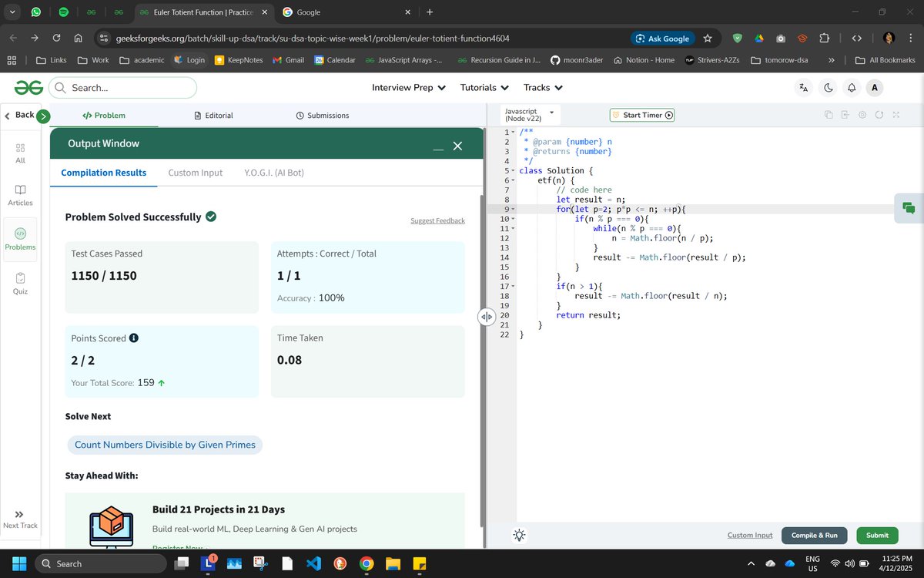
Task: Click the info icon beside Points Scored
Action: [x=134, y=338]
